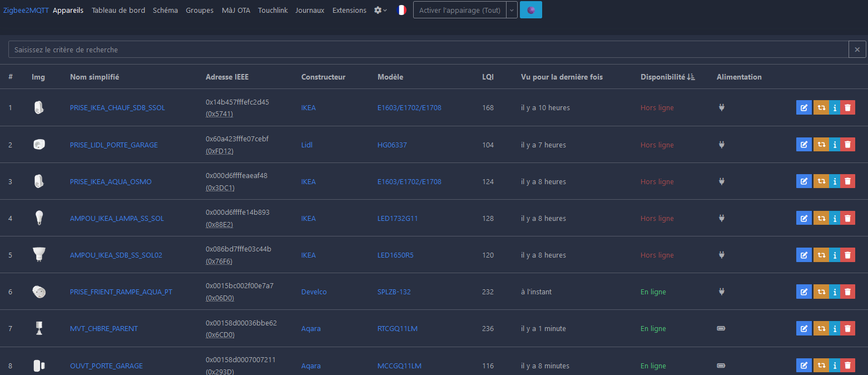Viewport: 868px width, 375px height.
Task: Open the Tableau de bord menu item
Action: [x=118, y=10]
